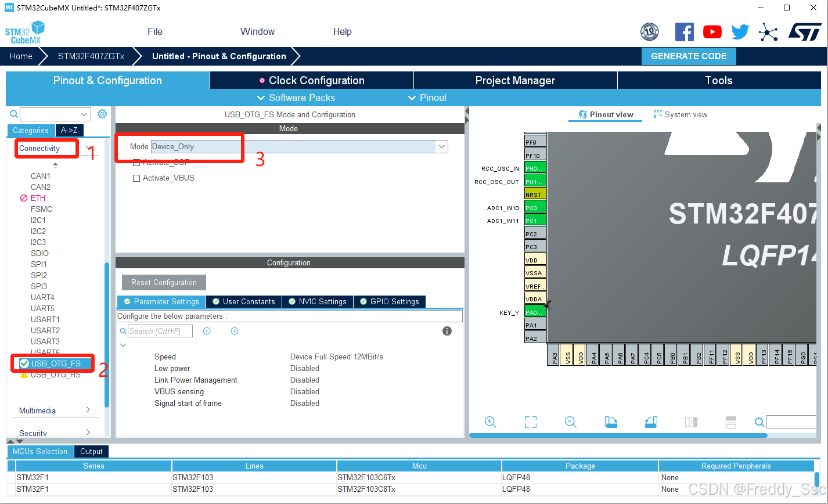Click the STM32F103C8Tx Mcu cell
Image resolution: width=828 pixels, height=504 pixels.
click(419, 489)
